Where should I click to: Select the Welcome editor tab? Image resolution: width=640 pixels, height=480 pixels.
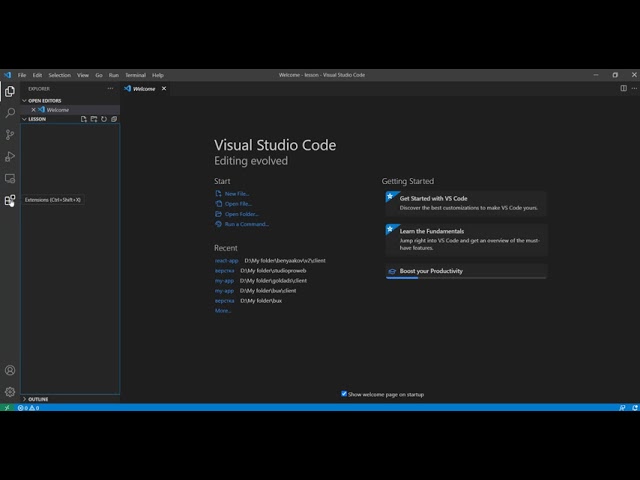(x=145, y=89)
